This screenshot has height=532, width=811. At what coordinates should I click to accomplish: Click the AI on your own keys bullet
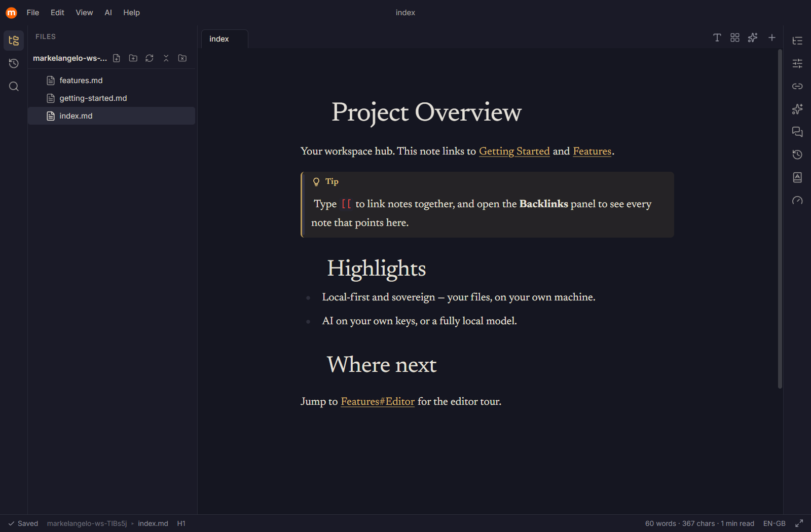tap(419, 321)
